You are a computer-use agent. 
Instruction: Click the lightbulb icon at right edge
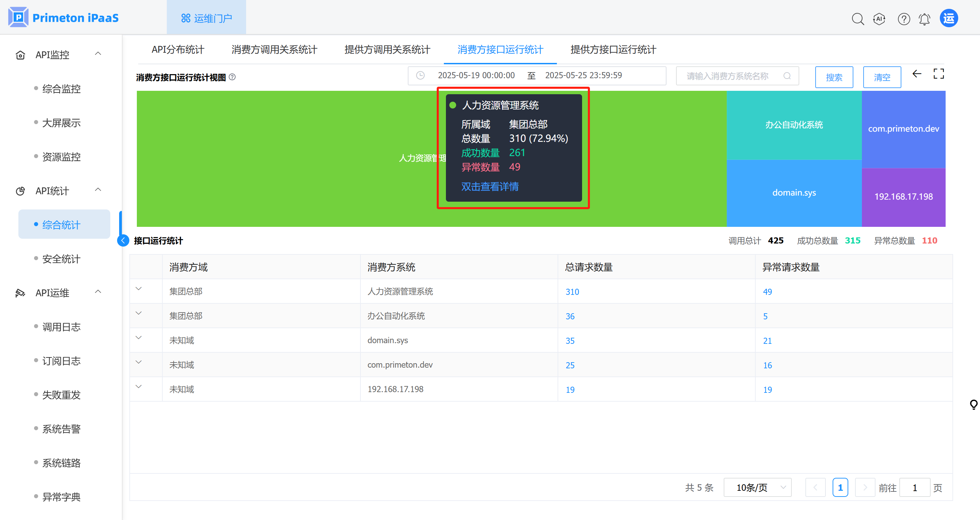pyautogui.click(x=974, y=404)
